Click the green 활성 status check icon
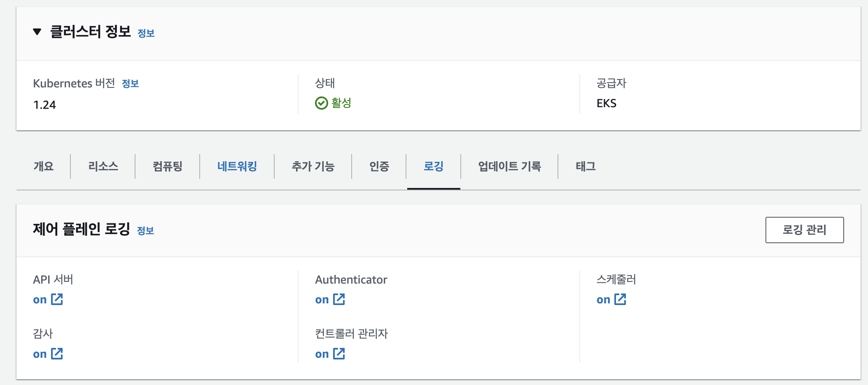Screen dimensions: 868x385 (321, 103)
